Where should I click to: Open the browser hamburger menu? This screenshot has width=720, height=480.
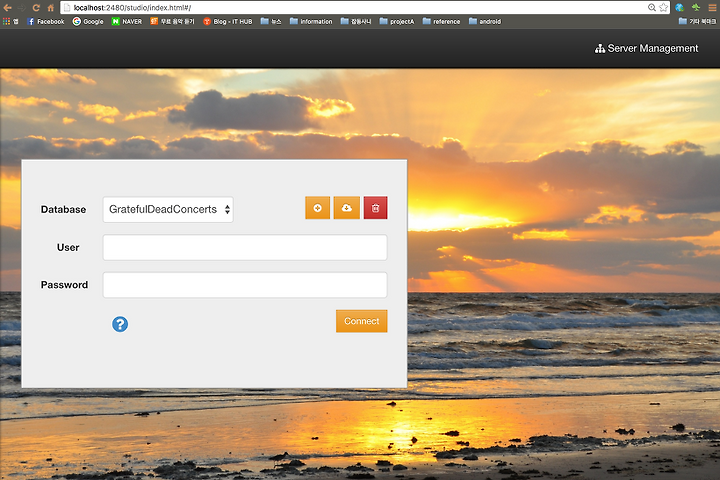pos(712,7)
